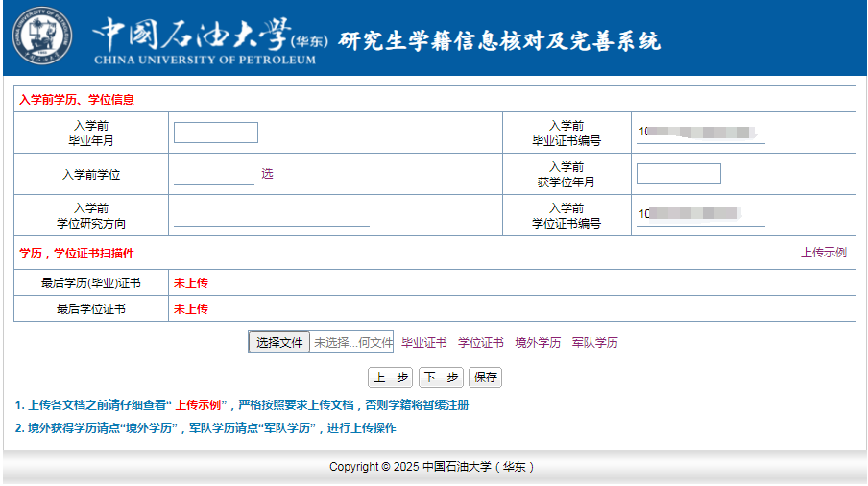Click the 入学前学位证书编号 input field
This screenshot has width=868, height=486.
click(x=699, y=215)
